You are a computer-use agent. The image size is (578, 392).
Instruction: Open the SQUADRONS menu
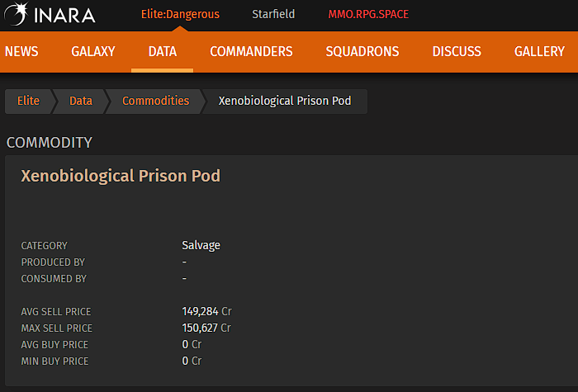(x=362, y=51)
